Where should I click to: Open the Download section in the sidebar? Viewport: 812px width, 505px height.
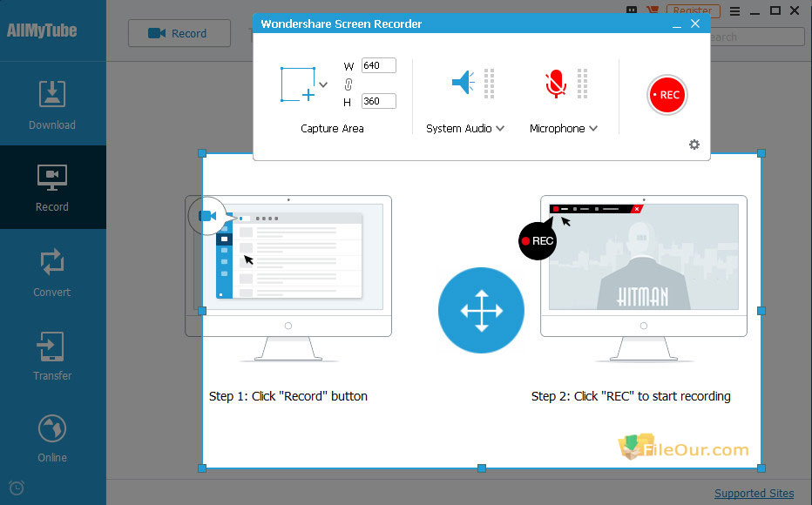52,105
